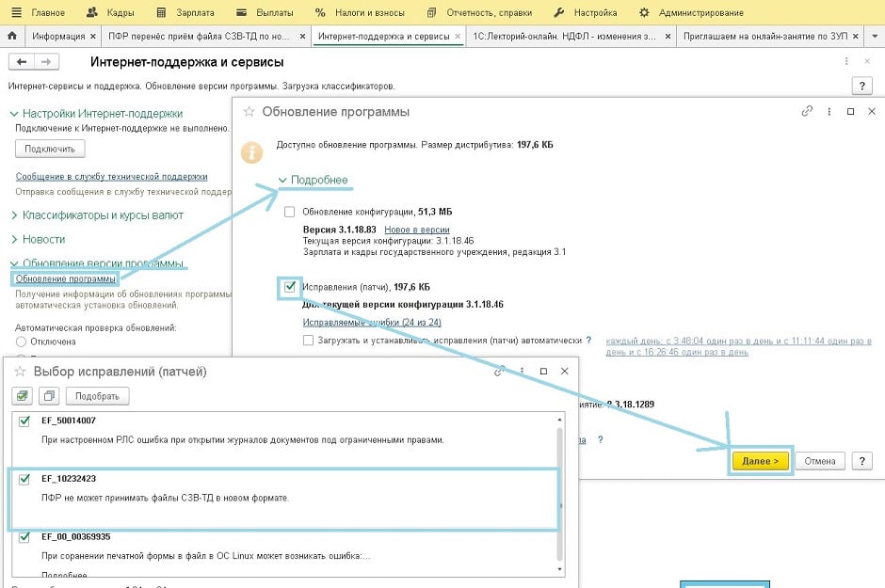Enable the Обновление конфигурации checkbox
Screen dimensions: 885x588
coord(290,212)
